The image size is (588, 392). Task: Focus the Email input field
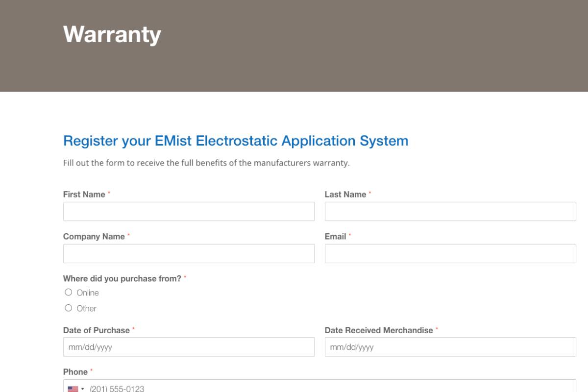pyautogui.click(x=451, y=253)
